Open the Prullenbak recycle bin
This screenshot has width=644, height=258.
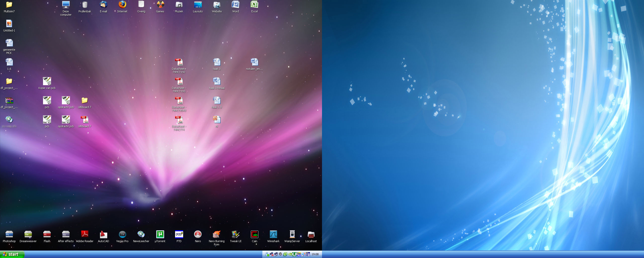click(85, 7)
